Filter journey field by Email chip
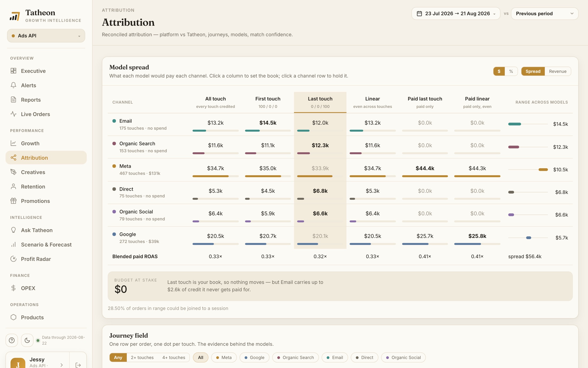Image resolution: width=588 pixels, height=368 pixels. coord(335,357)
